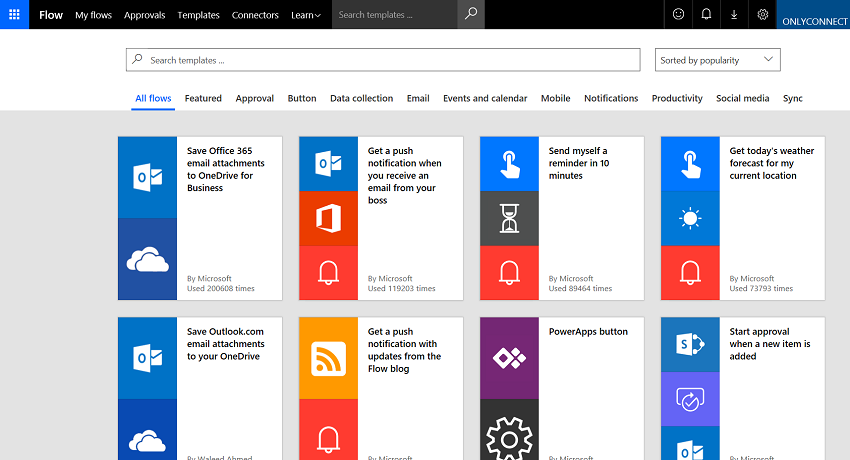Open Save Office 365 email attachments template title

click(x=226, y=169)
